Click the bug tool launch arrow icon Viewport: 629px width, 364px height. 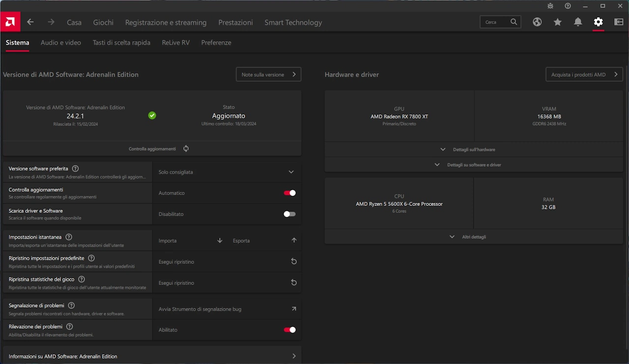294,309
